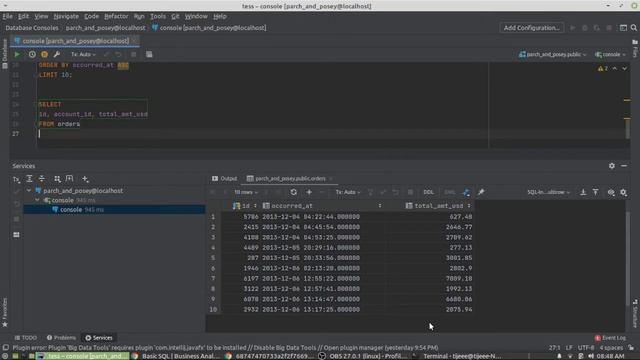Viewport: 640px width, 360px height.
Task: Open the Refactor menu
Action: [x=116, y=16]
